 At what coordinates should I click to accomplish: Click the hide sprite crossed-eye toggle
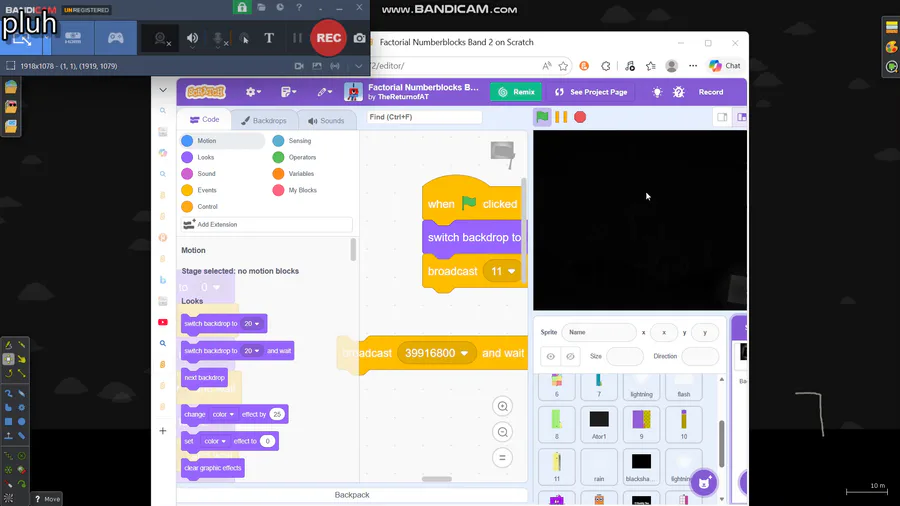[x=570, y=356]
